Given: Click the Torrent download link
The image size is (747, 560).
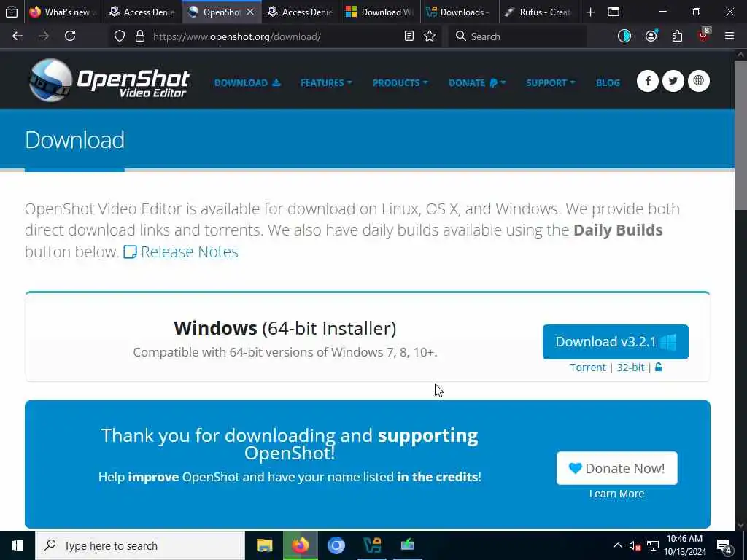Looking at the screenshot, I should (588, 367).
